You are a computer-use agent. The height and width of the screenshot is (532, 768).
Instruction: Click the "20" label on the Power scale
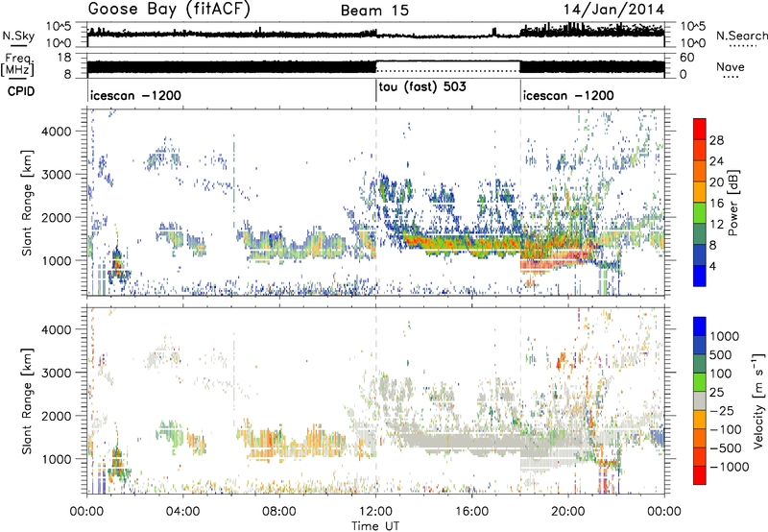click(716, 182)
